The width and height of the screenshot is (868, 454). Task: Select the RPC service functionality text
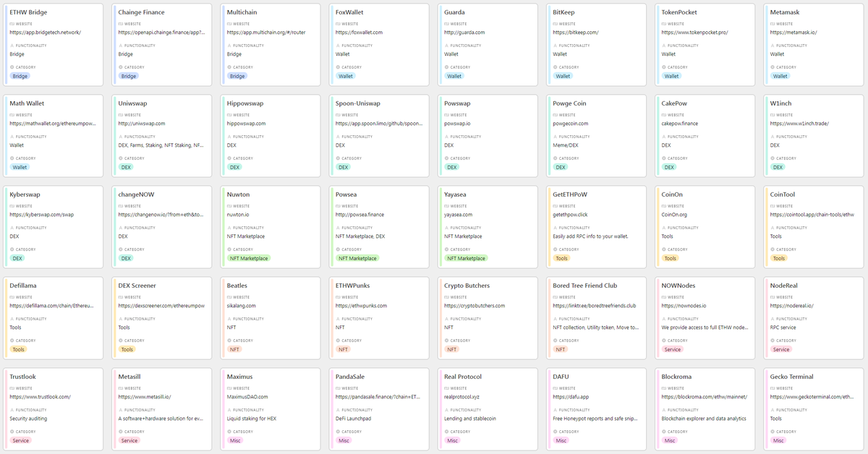coord(783,327)
